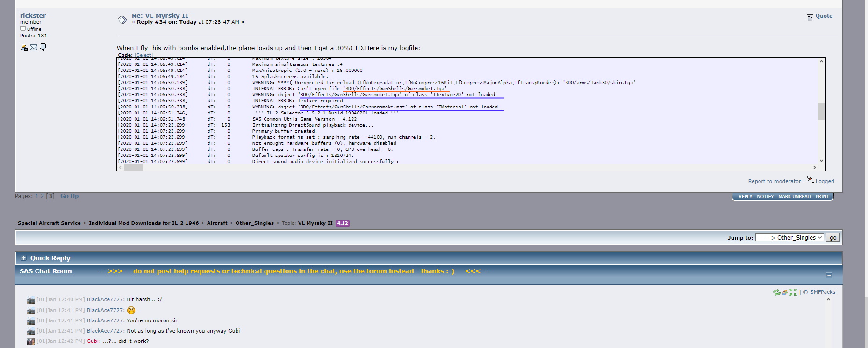
Task: Click the SAS Chat Room heading
Action: [x=46, y=271]
